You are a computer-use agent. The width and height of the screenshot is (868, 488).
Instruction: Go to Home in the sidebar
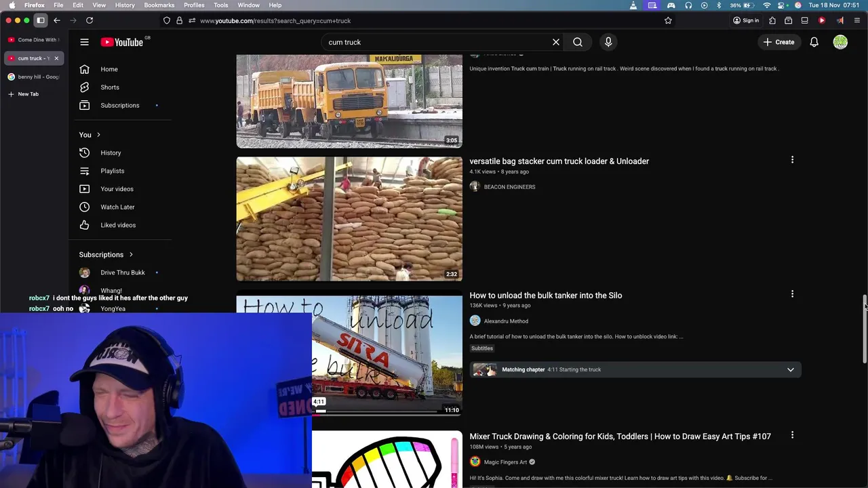108,69
